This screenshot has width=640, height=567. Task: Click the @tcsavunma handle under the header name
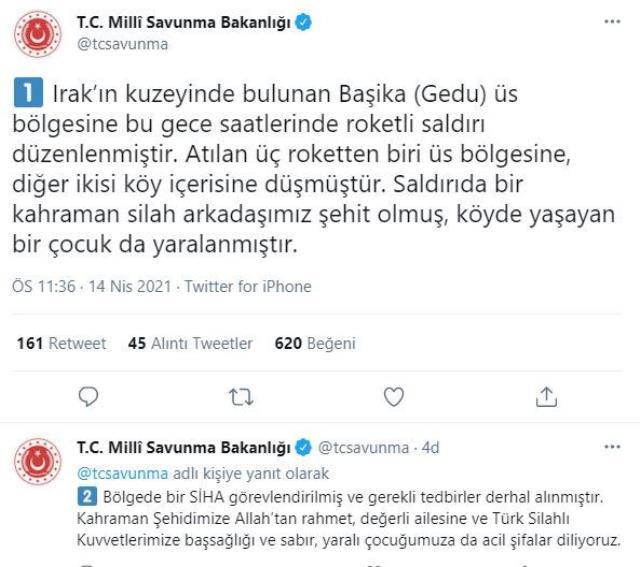pos(122,44)
